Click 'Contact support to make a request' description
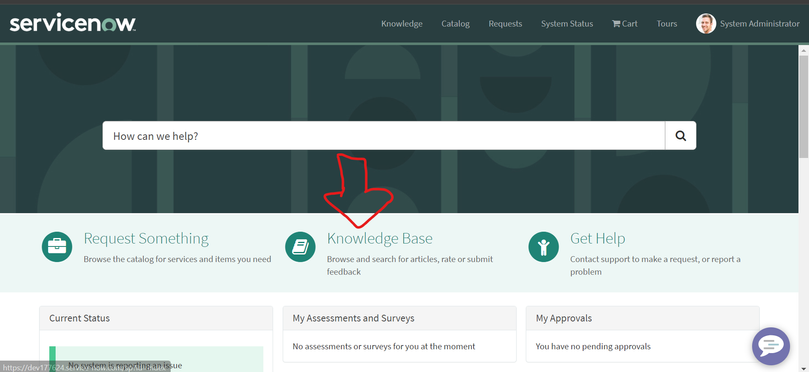 [x=655, y=265]
